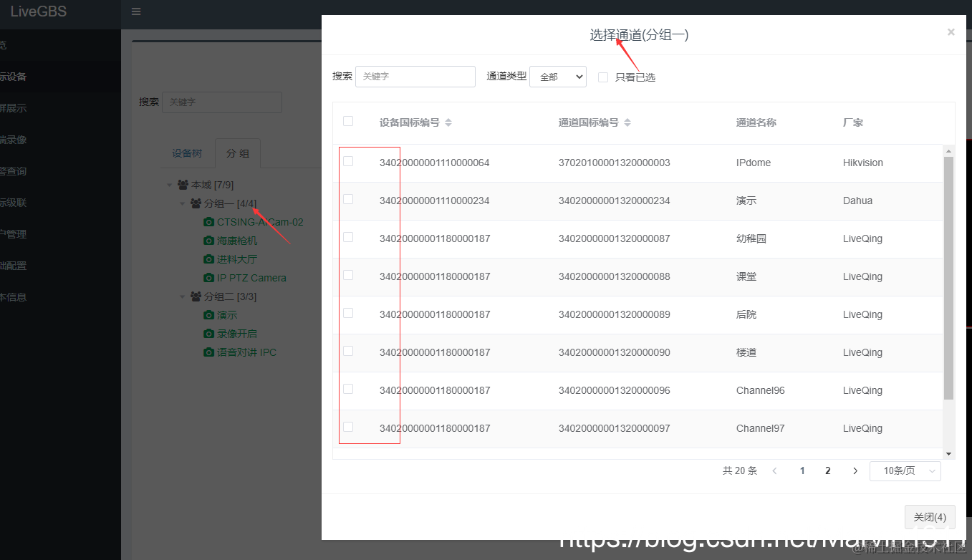Focus background page 搜索 keyword input
The height and width of the screenshot is (560, 972).
coord(222,102)
